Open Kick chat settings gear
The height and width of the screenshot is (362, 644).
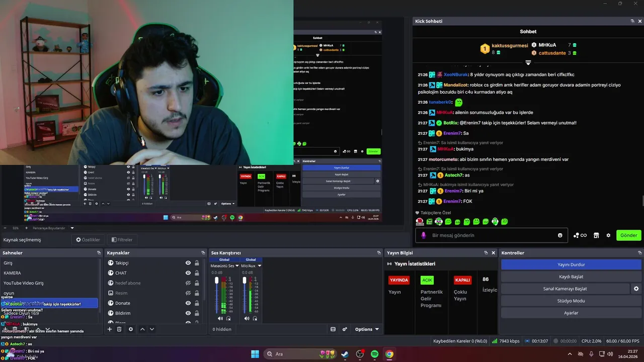(x=608, y=235)
